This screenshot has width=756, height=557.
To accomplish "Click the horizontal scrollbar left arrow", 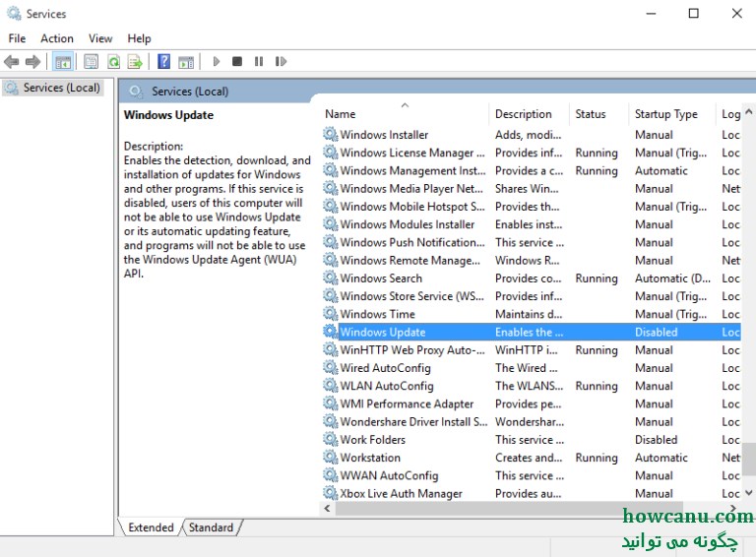I will [x=328, y=509].
